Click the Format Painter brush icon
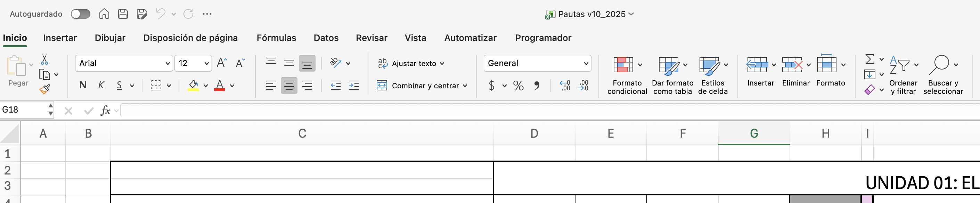980x203 pixels. click(44, 89)
